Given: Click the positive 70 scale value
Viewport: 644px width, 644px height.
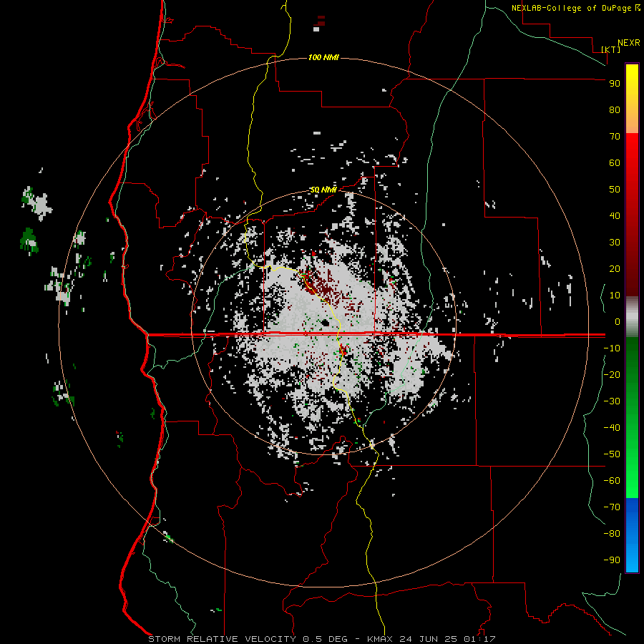Looking at the screenshot, I should [615, 137].
